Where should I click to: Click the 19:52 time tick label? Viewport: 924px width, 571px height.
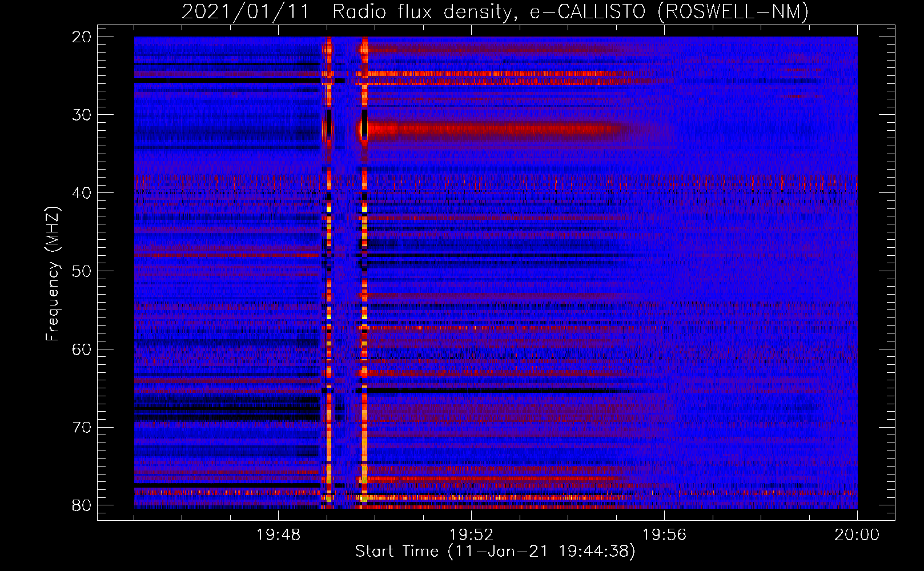point(471,534)
